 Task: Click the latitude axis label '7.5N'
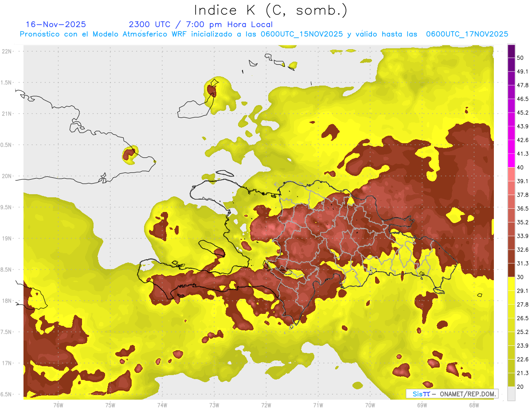(x=7, y=332)
